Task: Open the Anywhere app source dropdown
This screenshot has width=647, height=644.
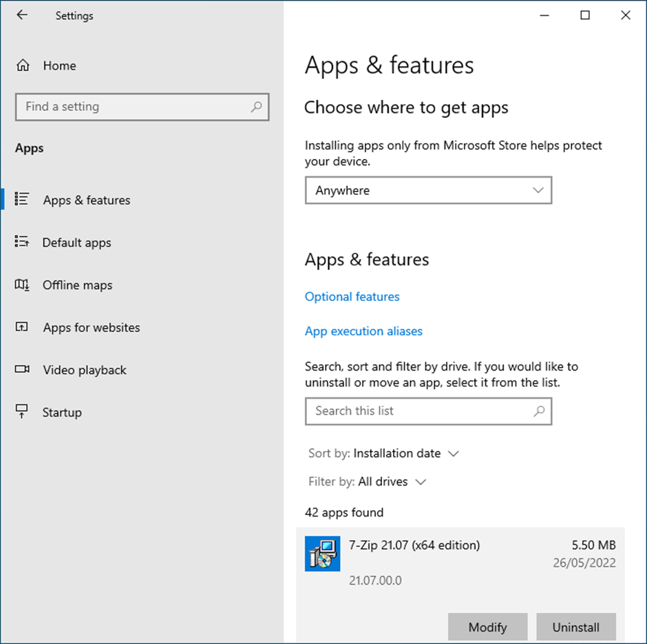Action: click(428, 190)
